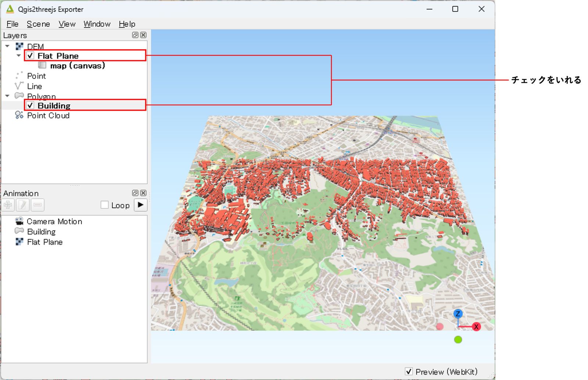
Task: Click the edit keyframe pencil button
Action: (23, 205)
